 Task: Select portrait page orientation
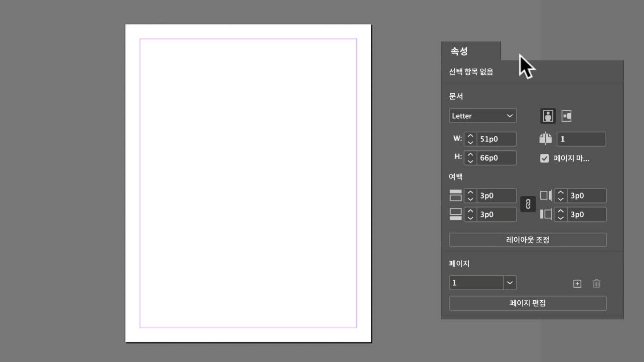[x=548, y=116]
